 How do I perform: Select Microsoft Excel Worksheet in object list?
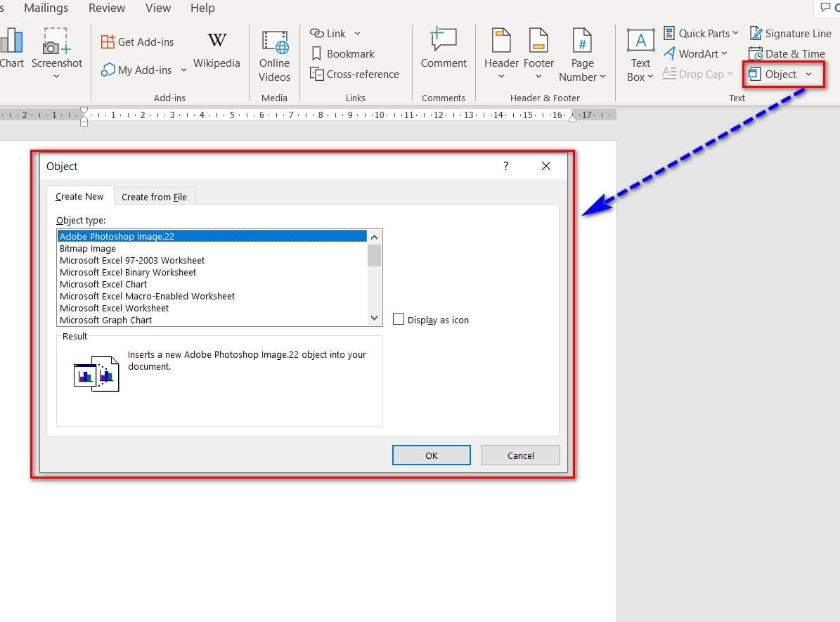tap(115, 308)
